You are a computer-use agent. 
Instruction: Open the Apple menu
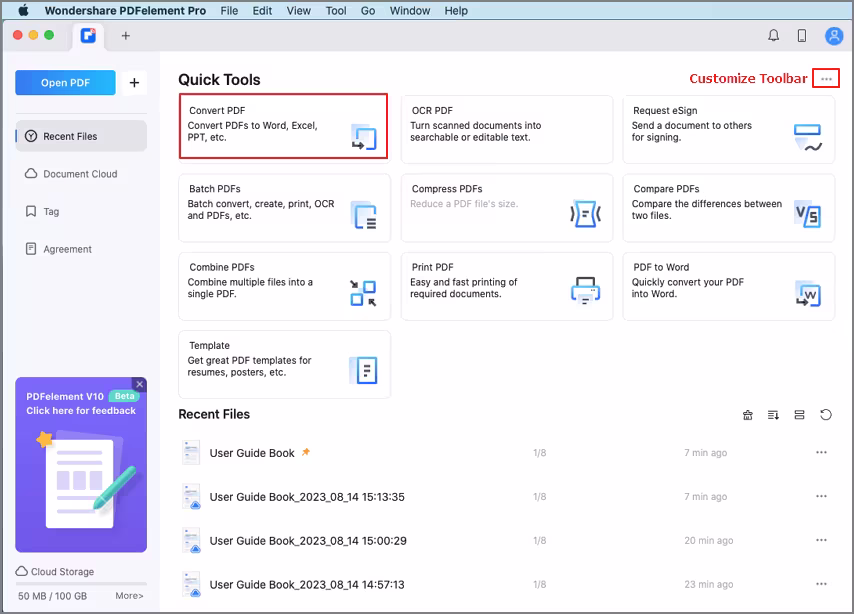22,10
